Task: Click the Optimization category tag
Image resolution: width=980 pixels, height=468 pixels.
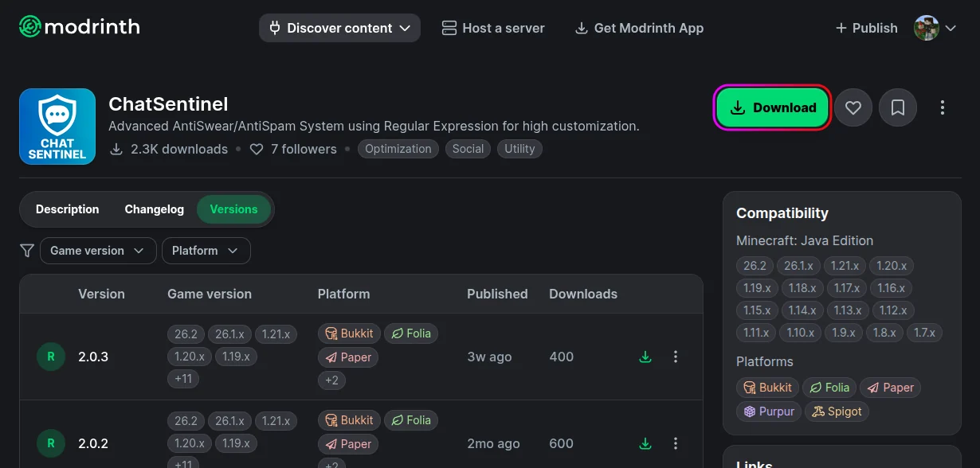Action: 398,149
